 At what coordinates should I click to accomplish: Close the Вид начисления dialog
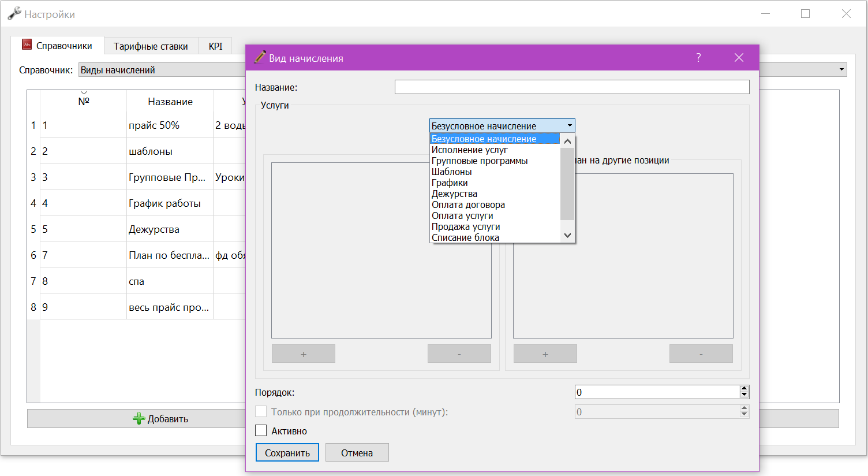[x=739, y=58]
